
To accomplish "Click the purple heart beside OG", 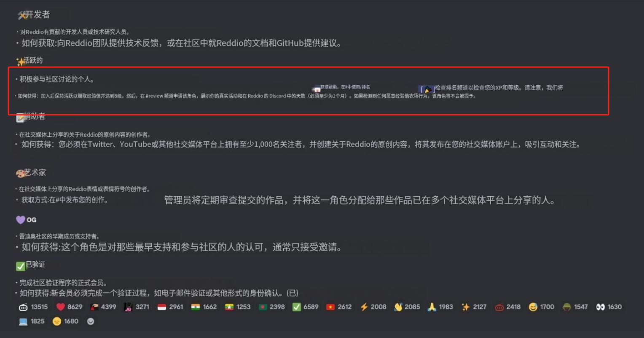I will click(21, 220).
